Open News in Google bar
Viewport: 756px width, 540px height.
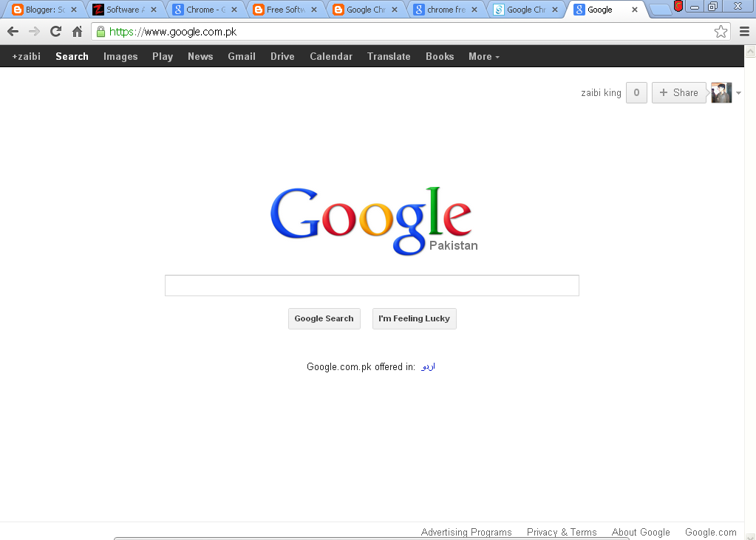tap(200, 56)
